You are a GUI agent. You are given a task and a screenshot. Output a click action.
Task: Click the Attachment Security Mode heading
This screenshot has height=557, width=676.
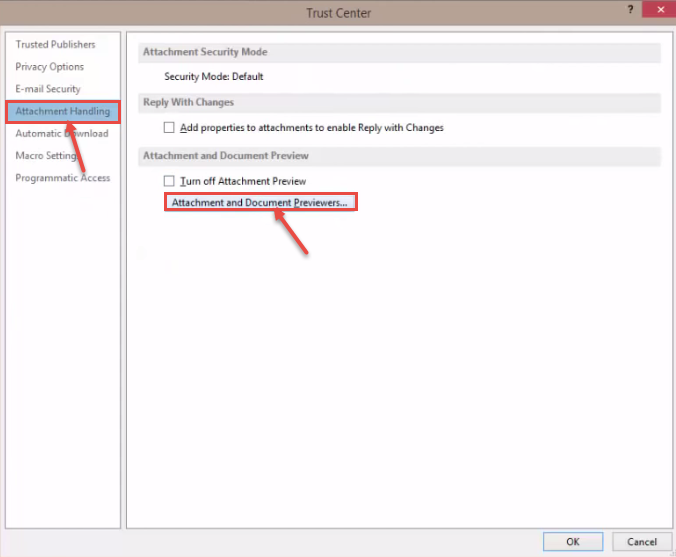tap(205, 52)
